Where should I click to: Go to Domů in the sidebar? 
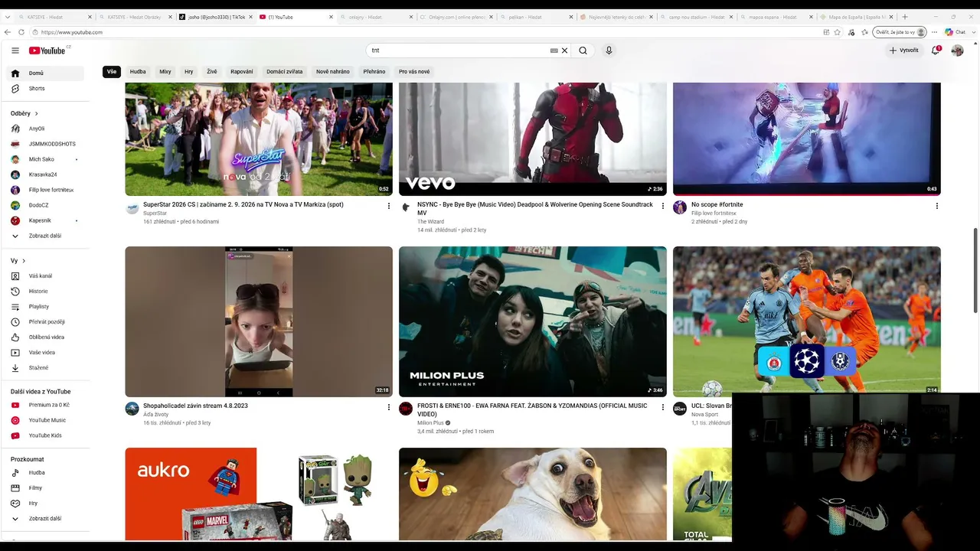47,73
